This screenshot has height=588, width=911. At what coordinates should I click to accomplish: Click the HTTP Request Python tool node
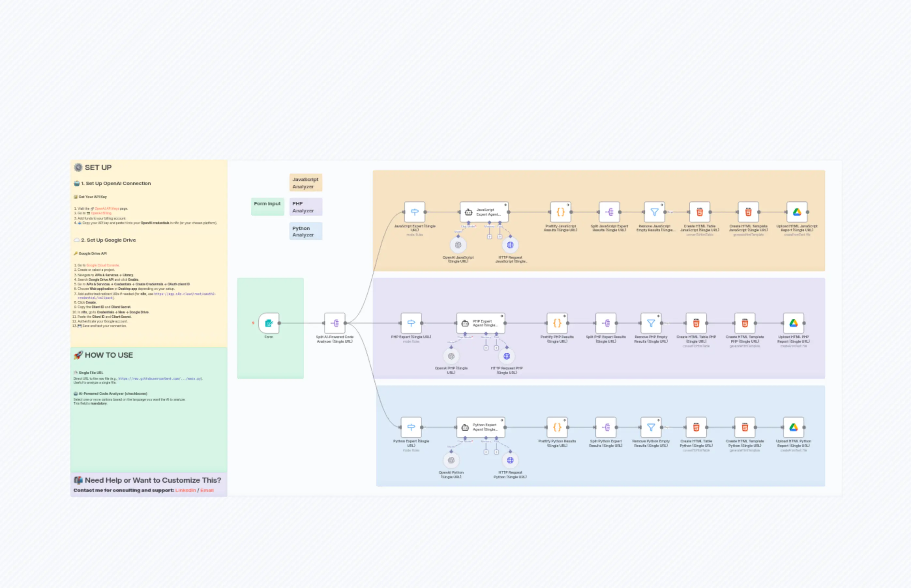point(510,460)
